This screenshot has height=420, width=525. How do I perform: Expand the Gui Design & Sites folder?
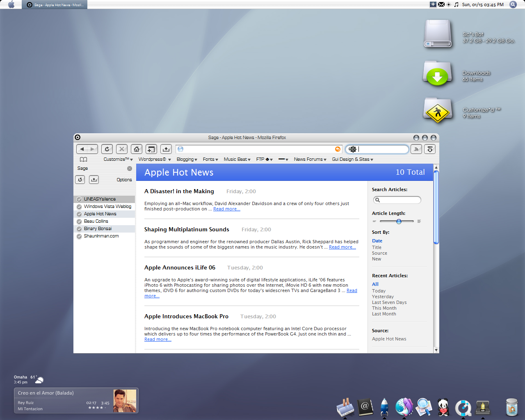(353, 160)
